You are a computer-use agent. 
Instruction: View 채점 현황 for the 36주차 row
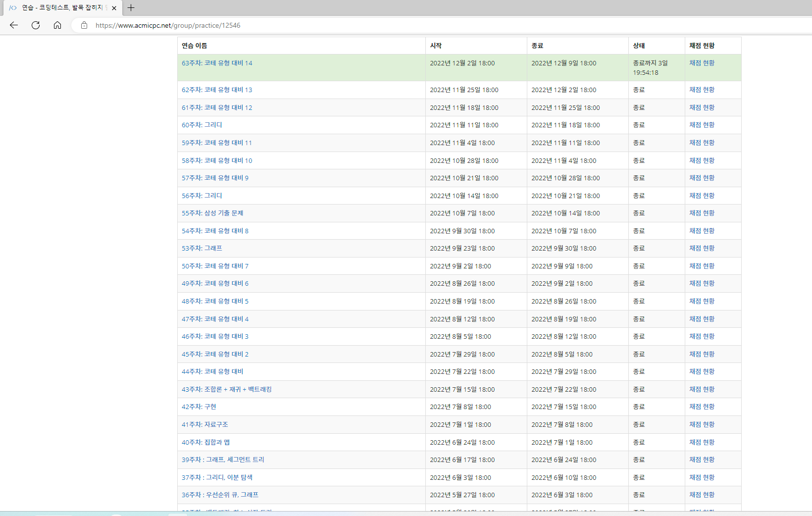click(702, 495)
